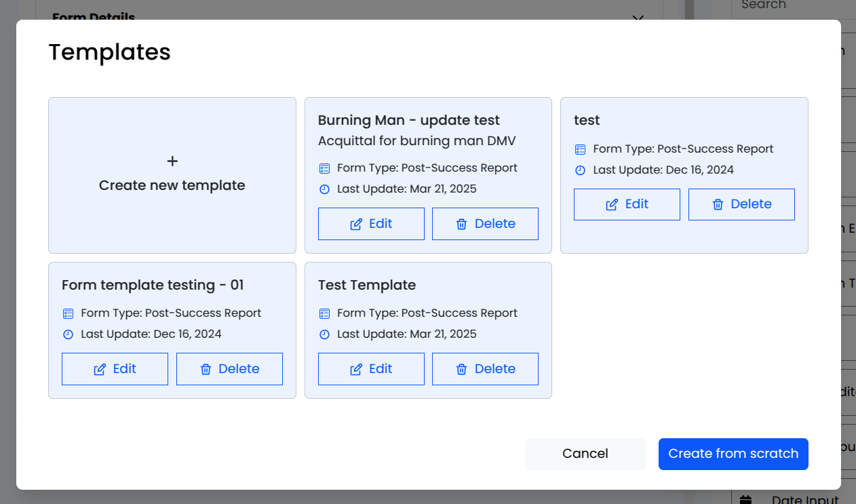The height and width of the screenshot is (504, 856).
Task: Click pencil icon on Test Template card
Action: point(356,370)
